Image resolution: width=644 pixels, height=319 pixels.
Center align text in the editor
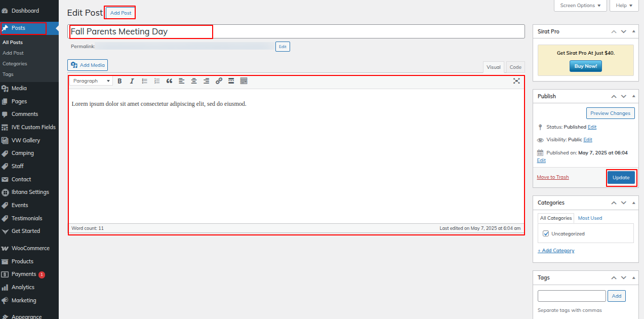point(194,81)
